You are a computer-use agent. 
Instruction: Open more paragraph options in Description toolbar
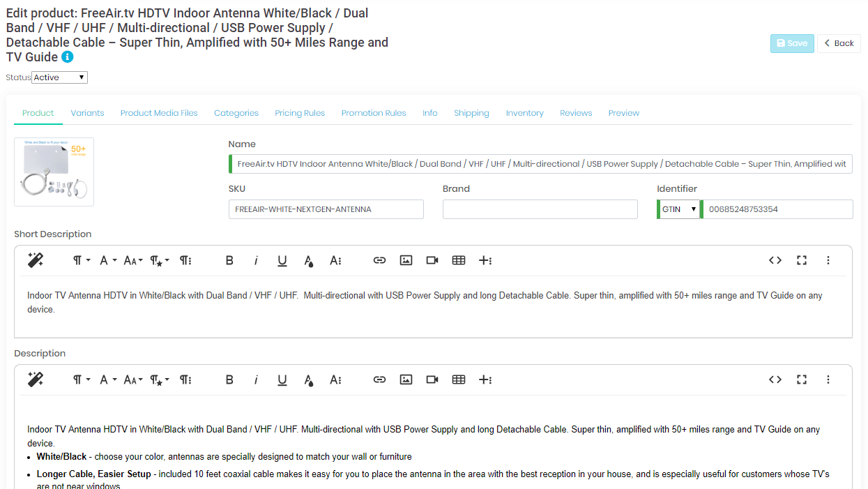(185, 379)
